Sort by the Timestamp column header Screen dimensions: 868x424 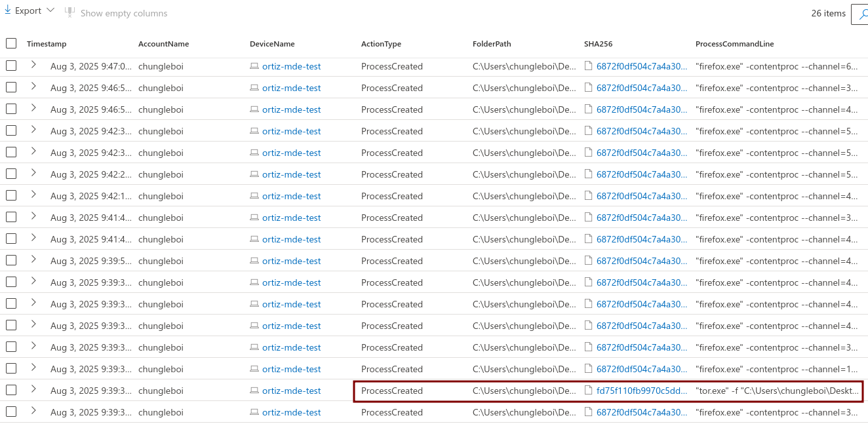[x=47, y=44]
